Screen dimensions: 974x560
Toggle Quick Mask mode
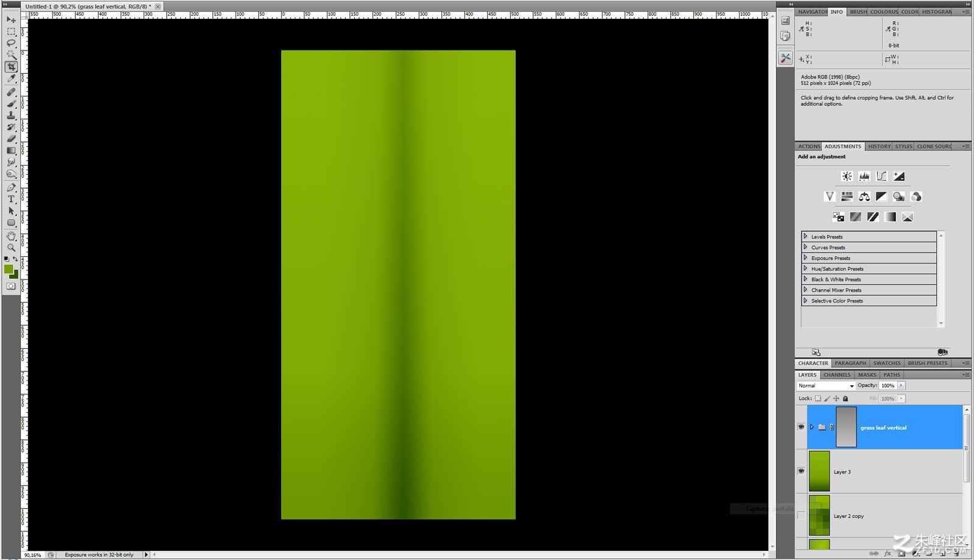coord(11,286)
